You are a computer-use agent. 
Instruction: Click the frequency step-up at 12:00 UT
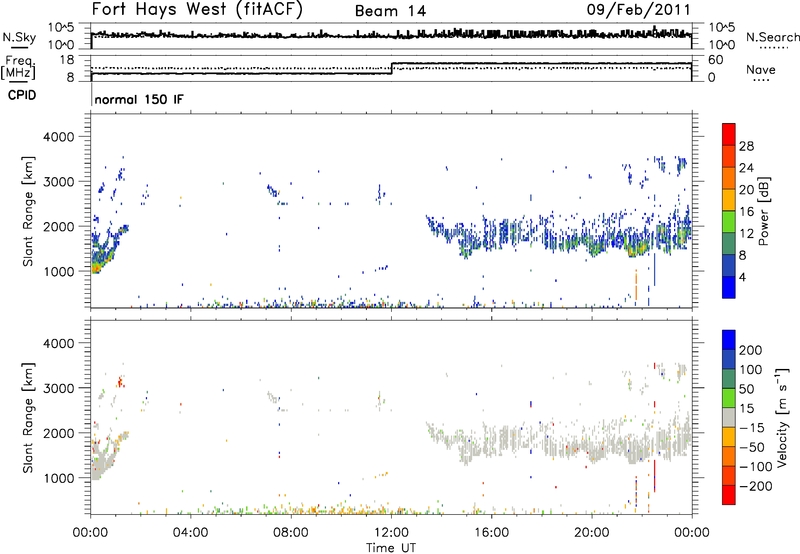coord(391,68)
